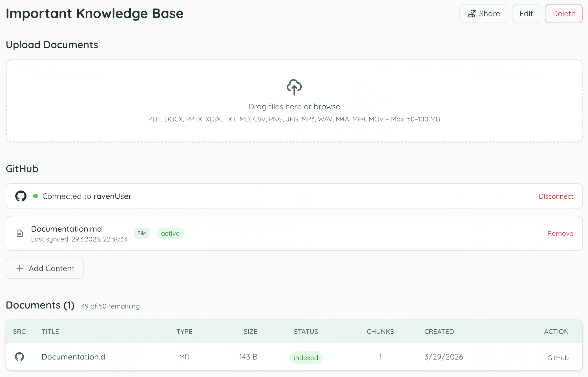Sort by the TITLE column header

(50, 332)
